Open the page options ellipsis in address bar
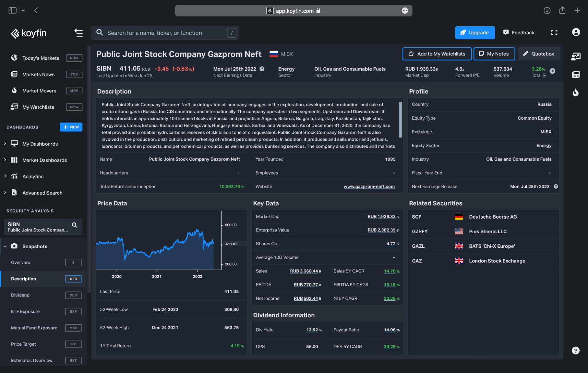The width and height of the screenshot is (588, 373). (405, 11)
